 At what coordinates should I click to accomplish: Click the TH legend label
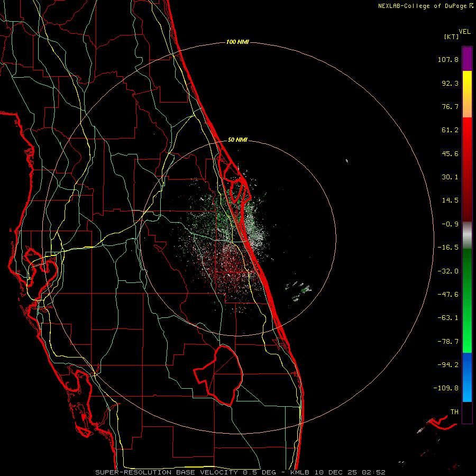coord(454,411)
